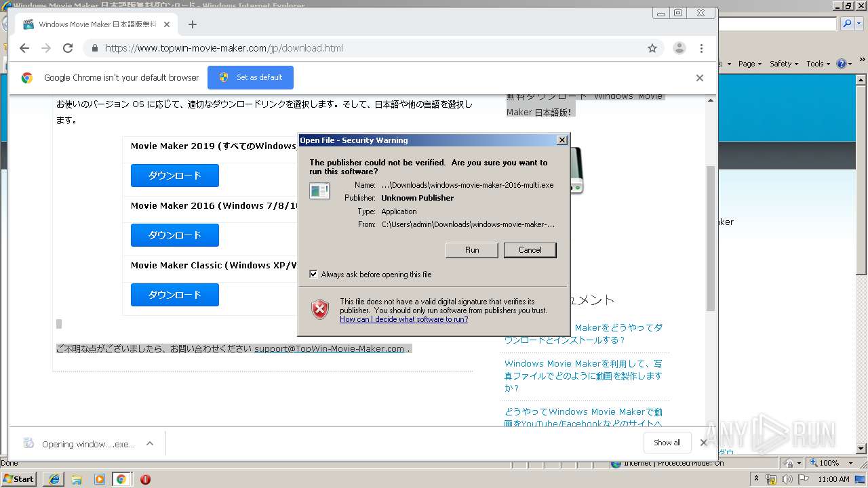Reload the page in Chrome
868x488 pixels.
(68, 48)
